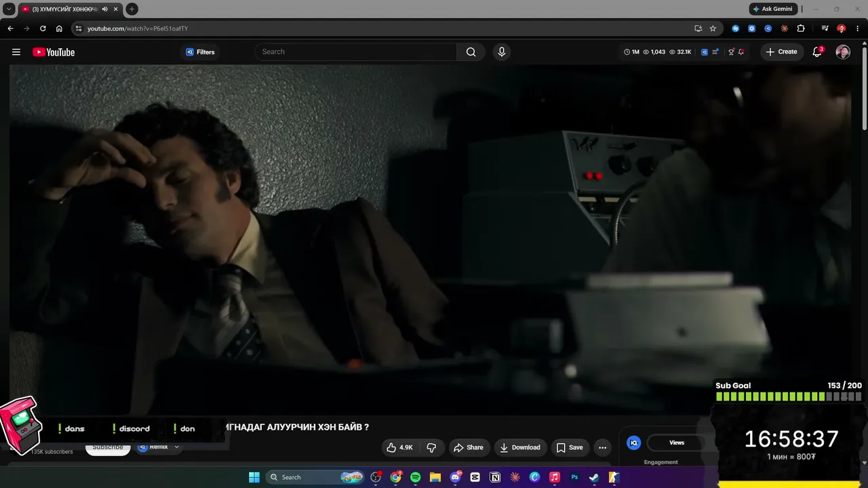This screenshot has width=868, height=488.
Task: Open Spotify from the taskbar
Action: pos(416,477)
